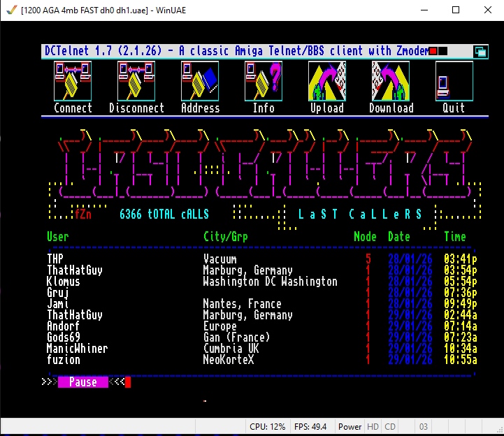The height and width of the screenshot is (436, 504).
Task: Click the time 10:55a
Action: [461, 360]
